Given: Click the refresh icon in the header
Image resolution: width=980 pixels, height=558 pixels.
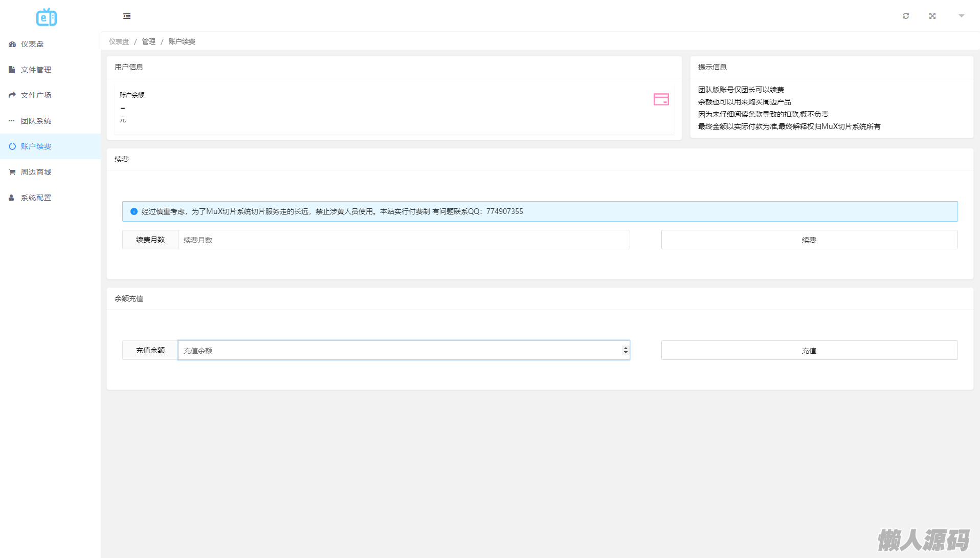Looking at the screenshot, I should (x=906, y=16).
